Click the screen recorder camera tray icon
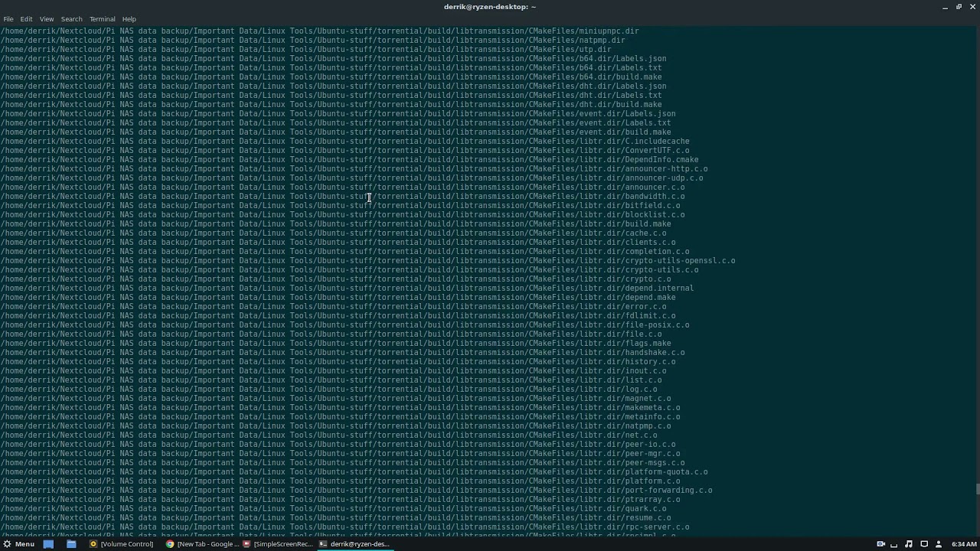 point(880,544)
